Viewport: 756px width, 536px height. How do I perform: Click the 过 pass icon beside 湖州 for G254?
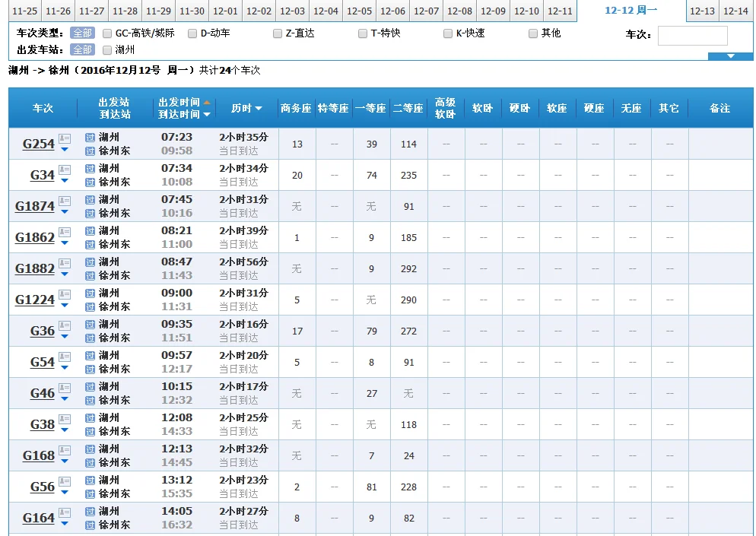(x=90, y=138)
